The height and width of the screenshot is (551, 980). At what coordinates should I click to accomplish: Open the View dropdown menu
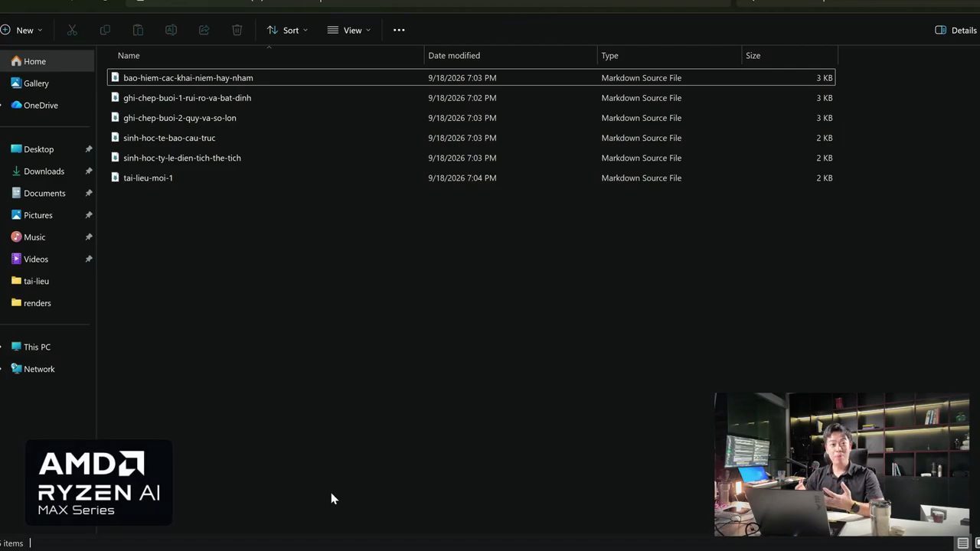[349, 30]
